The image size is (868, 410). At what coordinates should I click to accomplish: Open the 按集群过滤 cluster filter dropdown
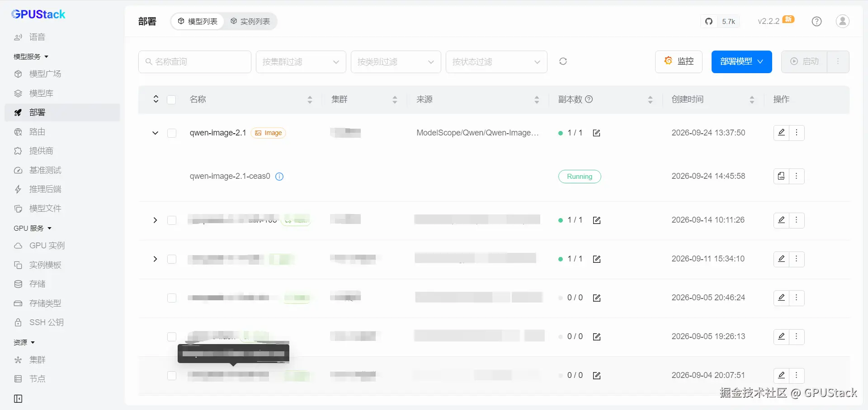click(301, 62)
